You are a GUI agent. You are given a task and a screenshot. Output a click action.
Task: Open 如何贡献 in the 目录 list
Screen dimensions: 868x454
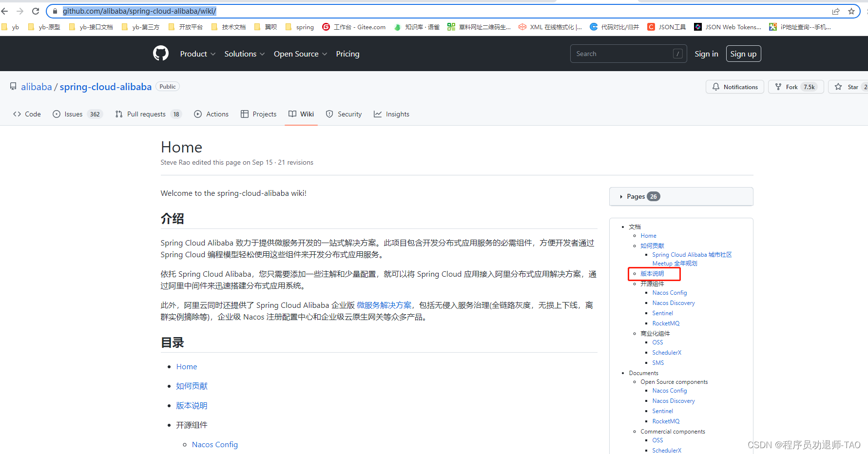tap(192, 386)
